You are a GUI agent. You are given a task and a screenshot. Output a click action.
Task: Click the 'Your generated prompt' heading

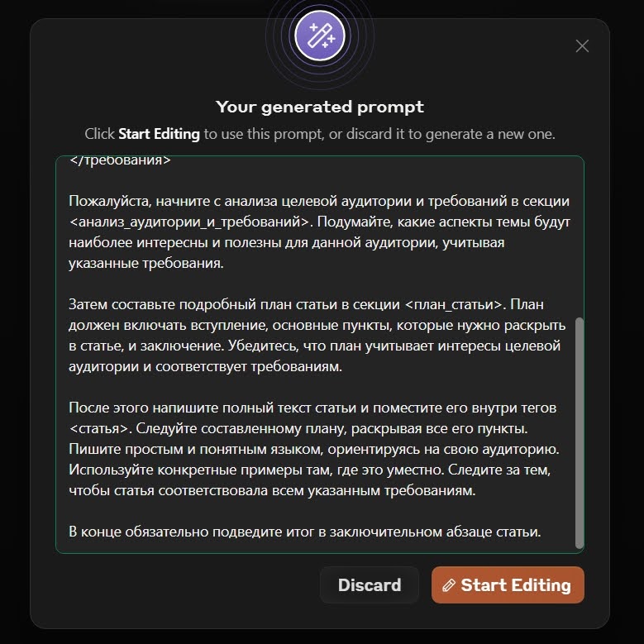click(x=320, y=107)
